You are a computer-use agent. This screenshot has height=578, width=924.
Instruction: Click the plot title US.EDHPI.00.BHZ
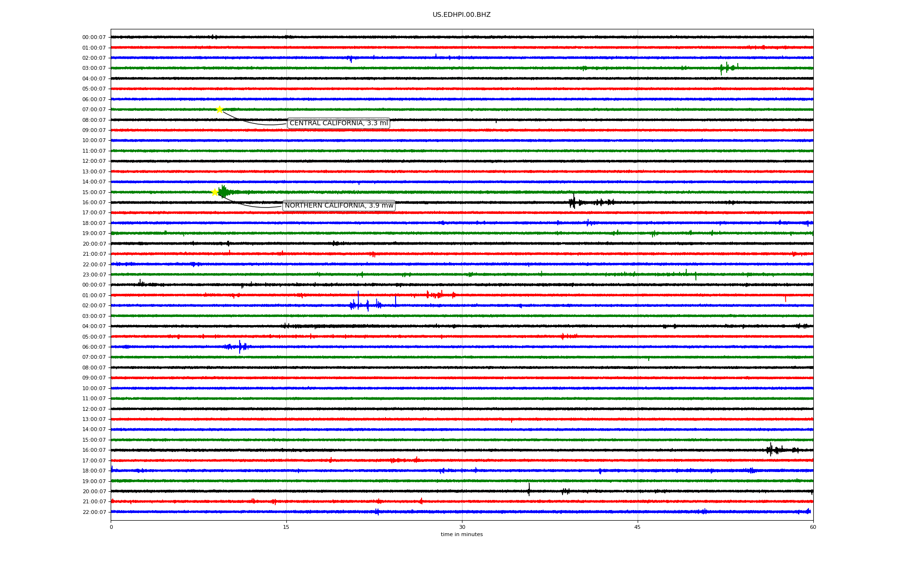(x=461, y=15)
